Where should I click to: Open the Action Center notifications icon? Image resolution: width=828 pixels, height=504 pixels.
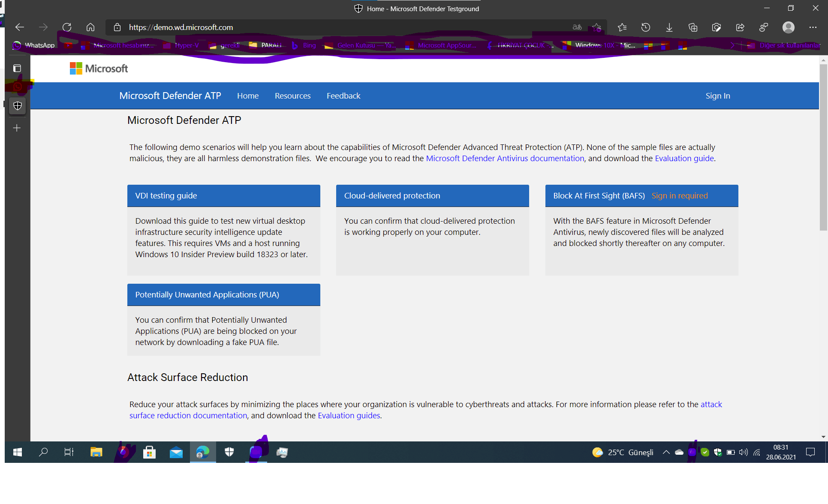(x=810, y=452)
